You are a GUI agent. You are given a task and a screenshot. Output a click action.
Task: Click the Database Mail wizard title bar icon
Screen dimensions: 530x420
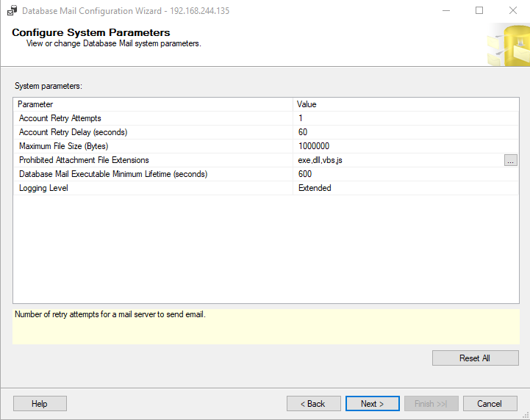point(12,10)
